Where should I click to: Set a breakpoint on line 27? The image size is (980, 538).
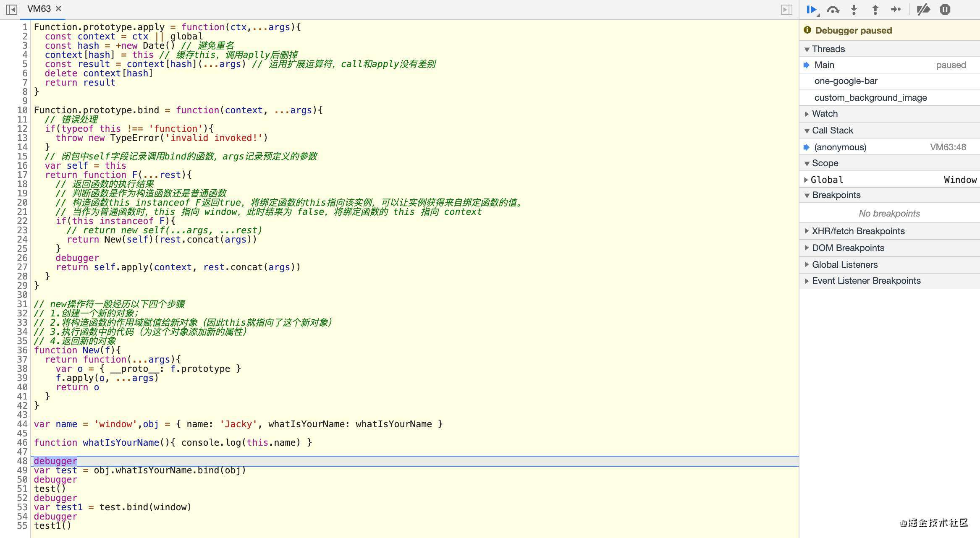point(22,267)
